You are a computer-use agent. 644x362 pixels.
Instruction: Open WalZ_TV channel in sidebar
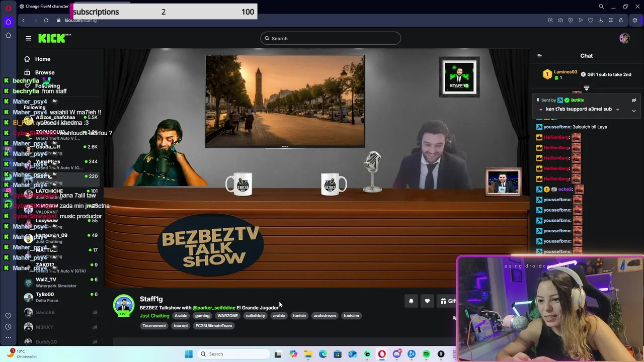pyautogui.click(x=60, y=283)
